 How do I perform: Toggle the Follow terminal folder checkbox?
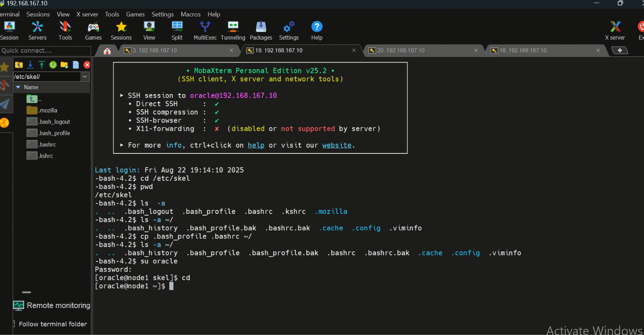[x=14, y=324]
